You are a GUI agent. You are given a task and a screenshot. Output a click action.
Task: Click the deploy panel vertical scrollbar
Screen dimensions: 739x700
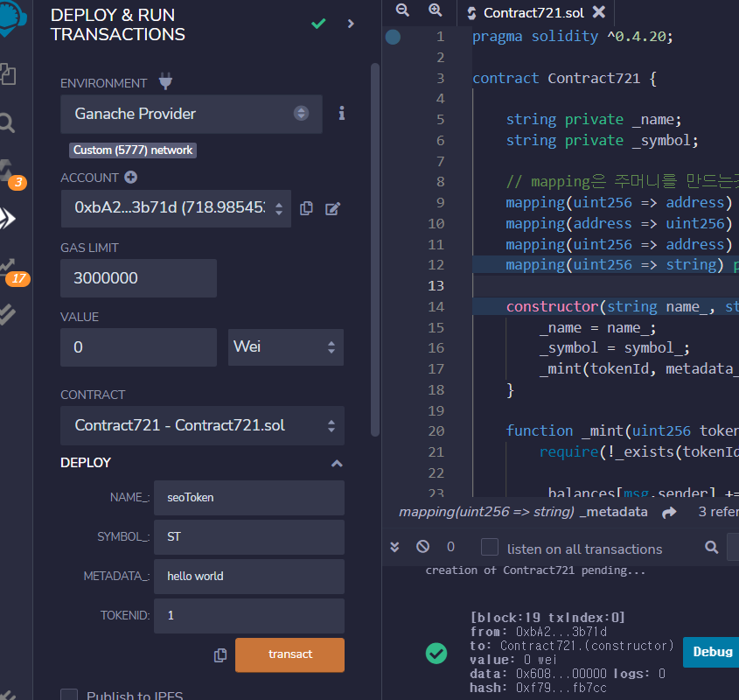pyautogui.click(x=375, y=250)
